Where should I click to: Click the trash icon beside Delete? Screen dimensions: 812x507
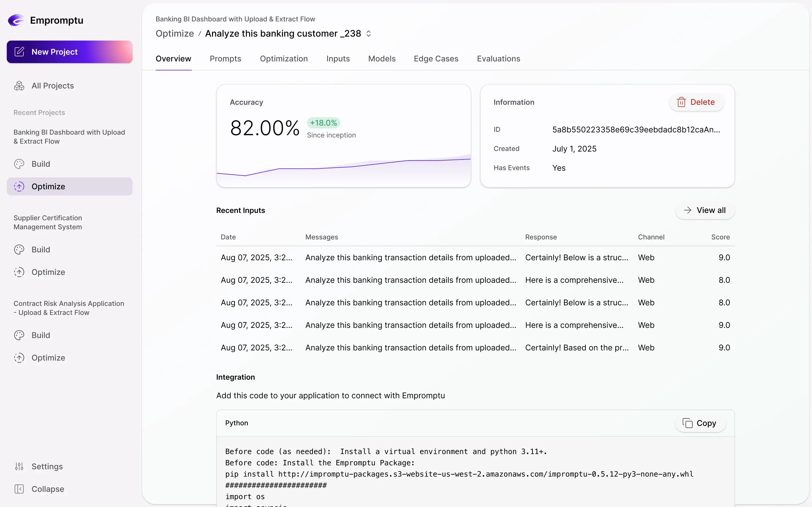click(x=681, y=102)
